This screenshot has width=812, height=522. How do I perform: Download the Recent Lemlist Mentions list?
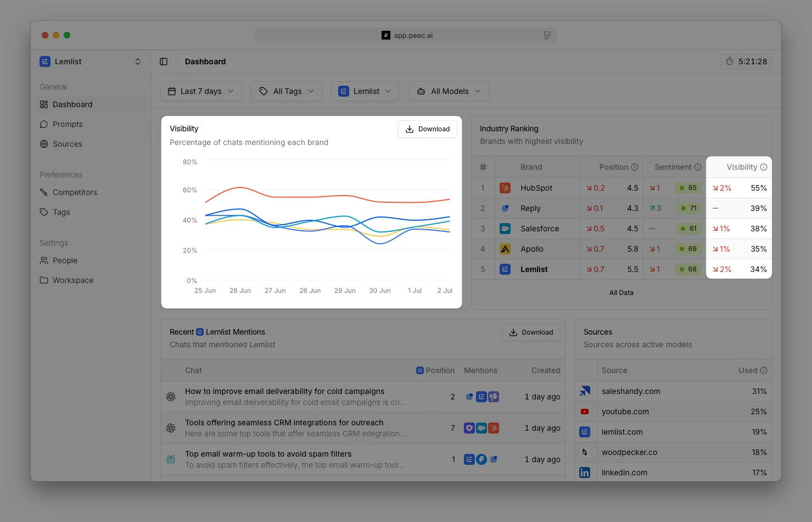click(531, 332)
